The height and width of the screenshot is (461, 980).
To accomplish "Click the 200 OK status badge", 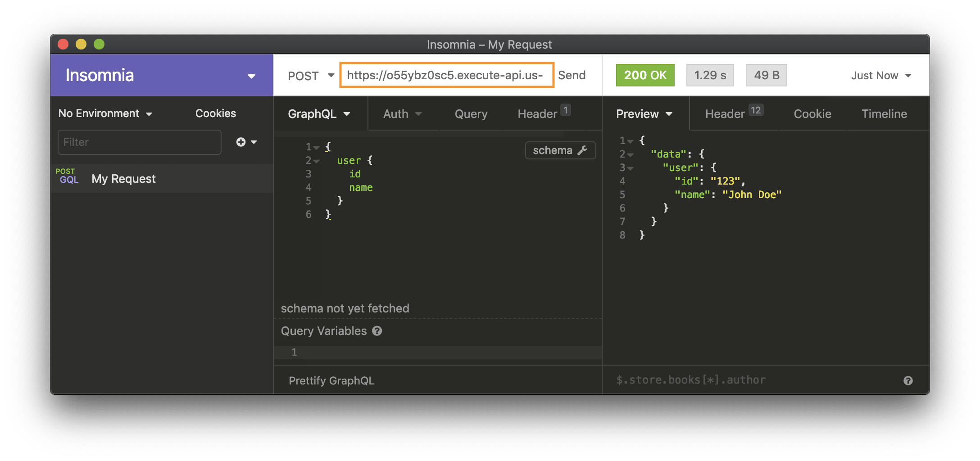I will pyautogui.click(x=645, y=75).
